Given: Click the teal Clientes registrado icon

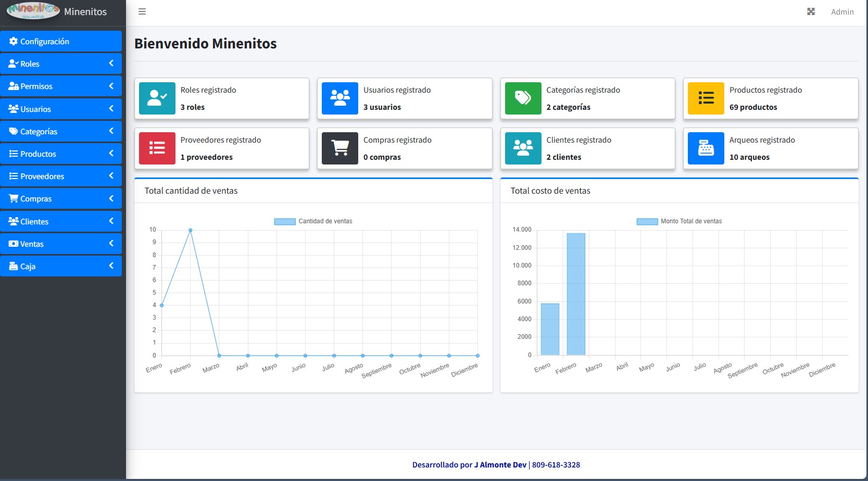Looking at the screenshot, I should 523,148.
